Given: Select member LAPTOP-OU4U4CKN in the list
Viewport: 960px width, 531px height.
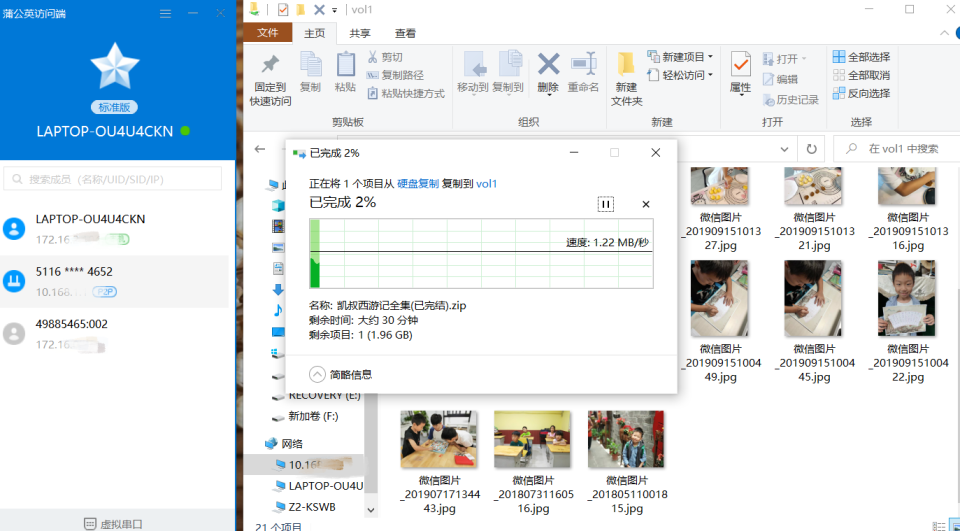Looking at the screenshot, I should [114, 229].
